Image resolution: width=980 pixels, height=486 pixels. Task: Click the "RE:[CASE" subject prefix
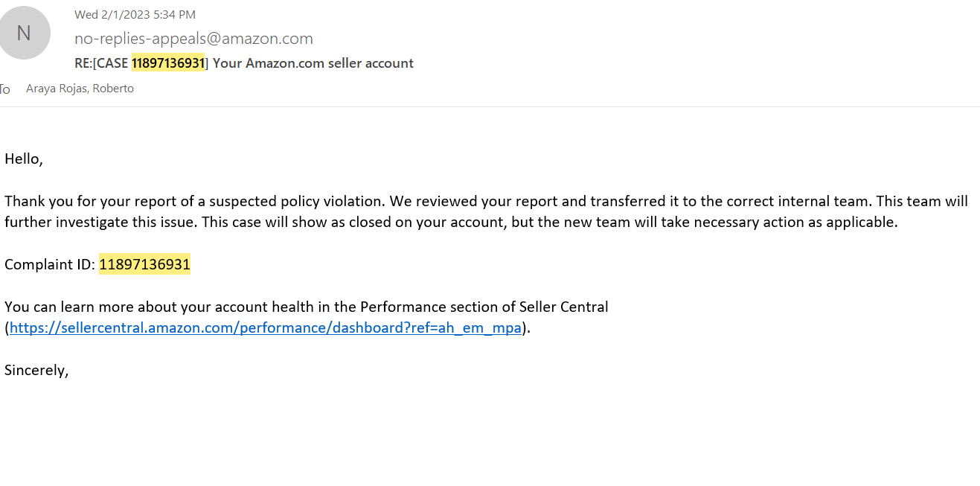102,63
